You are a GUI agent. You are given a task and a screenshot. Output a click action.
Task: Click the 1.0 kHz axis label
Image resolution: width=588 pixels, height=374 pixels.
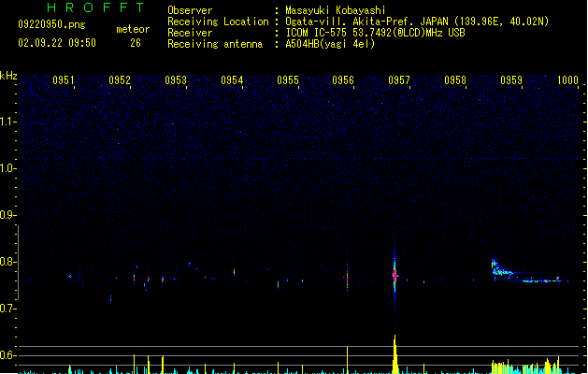click(7, 168)
